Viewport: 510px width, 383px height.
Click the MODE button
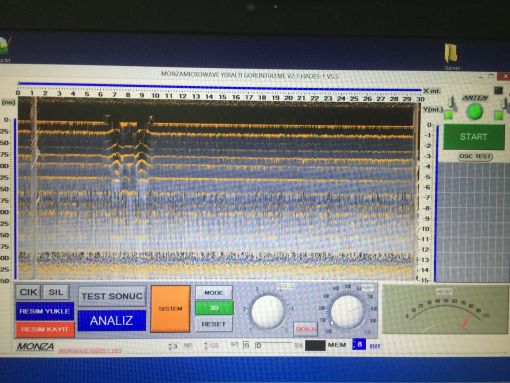tap(214, 293)
